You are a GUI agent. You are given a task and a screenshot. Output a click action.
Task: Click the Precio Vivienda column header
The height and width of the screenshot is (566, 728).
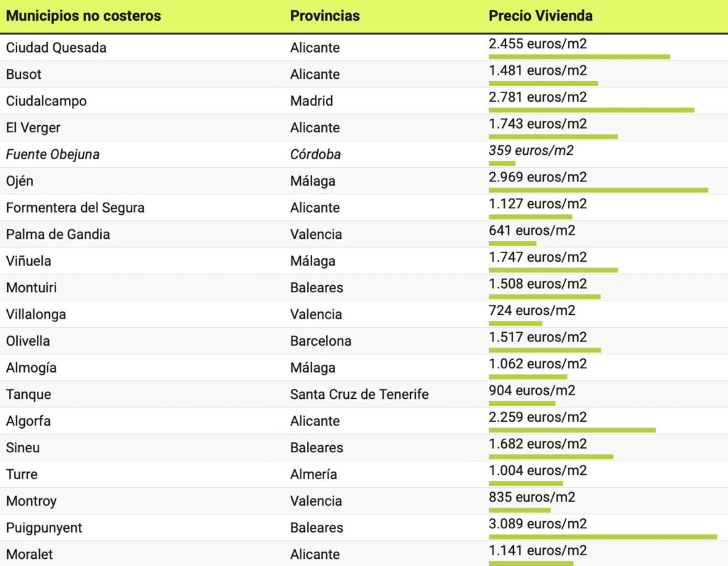point(540,16)
